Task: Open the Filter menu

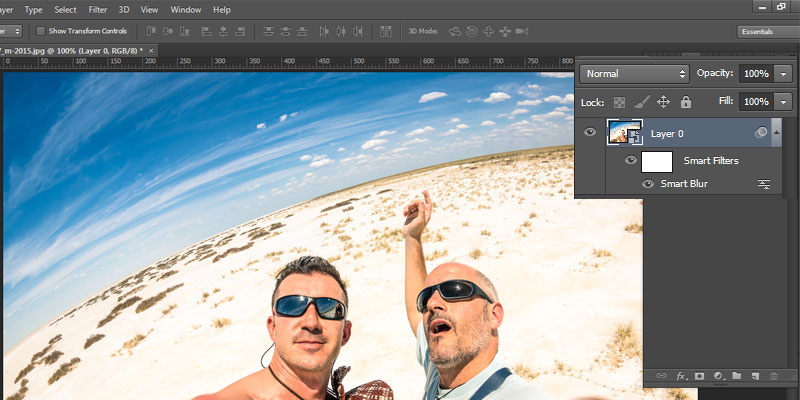Action: pos(98,10)
